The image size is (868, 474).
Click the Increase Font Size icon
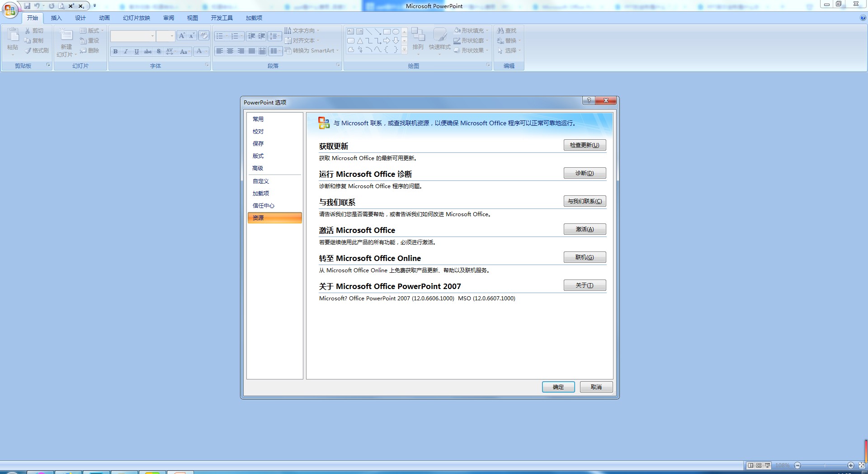pos(182,36)
